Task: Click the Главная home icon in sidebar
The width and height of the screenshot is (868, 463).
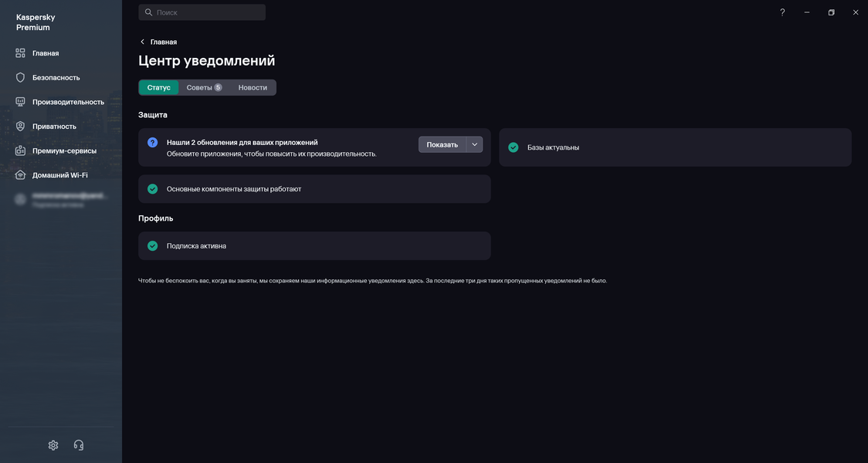Action: pyautogui.click(x=21, y=53)
